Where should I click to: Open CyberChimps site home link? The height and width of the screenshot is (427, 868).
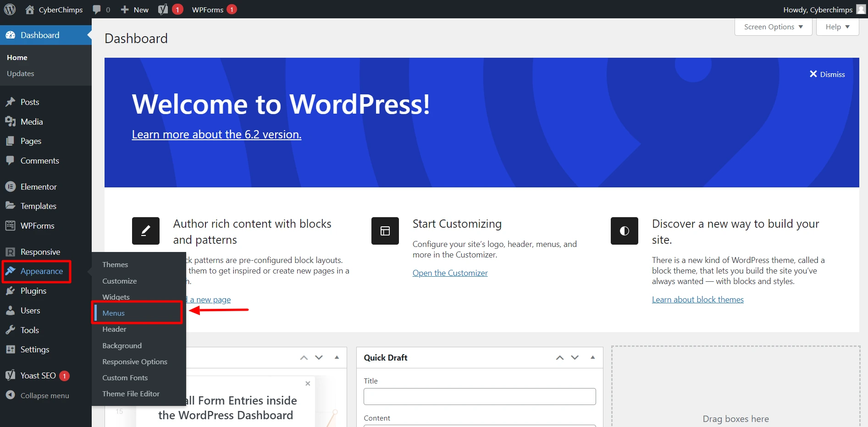[54, 10]
